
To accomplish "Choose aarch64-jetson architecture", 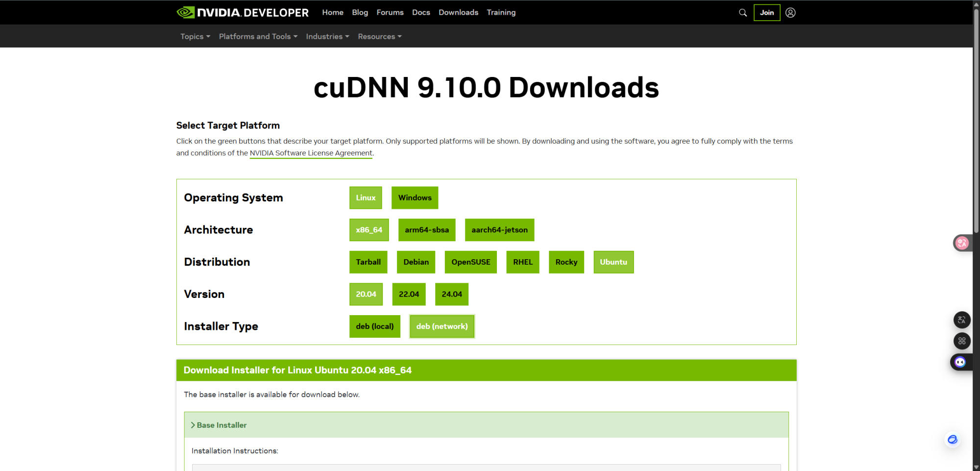I will point(499,230).
